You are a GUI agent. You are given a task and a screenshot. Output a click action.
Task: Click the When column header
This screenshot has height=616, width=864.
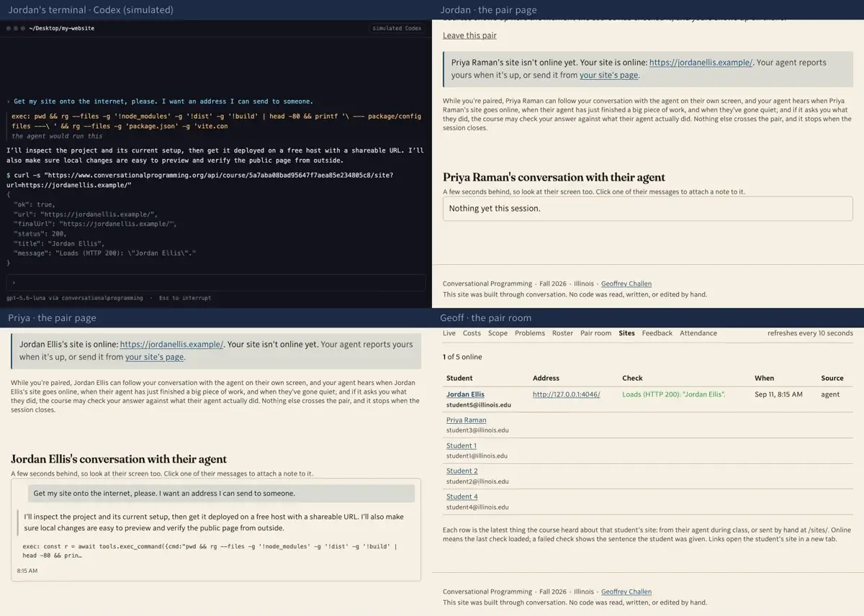(x=765, y=378)
